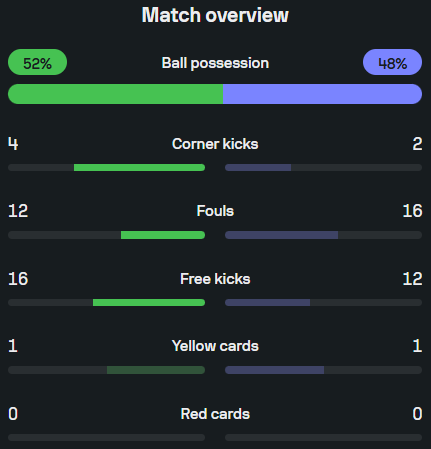Click the purple segment of possession bar
The image size is (431, 449).
[322, 94]
